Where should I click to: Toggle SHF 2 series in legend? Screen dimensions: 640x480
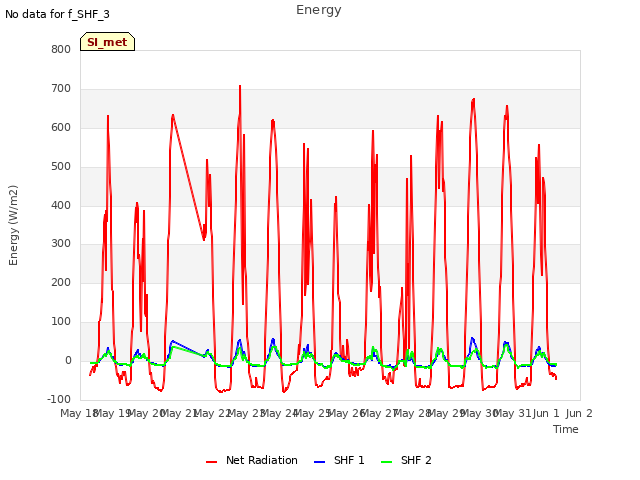pyautogui.click(x=406, y=460)
